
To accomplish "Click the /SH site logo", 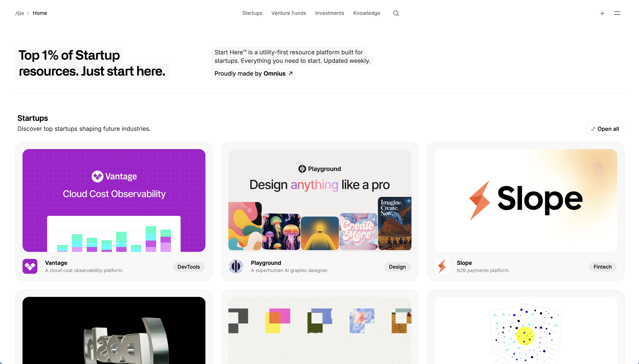I will tap(20, 13).
